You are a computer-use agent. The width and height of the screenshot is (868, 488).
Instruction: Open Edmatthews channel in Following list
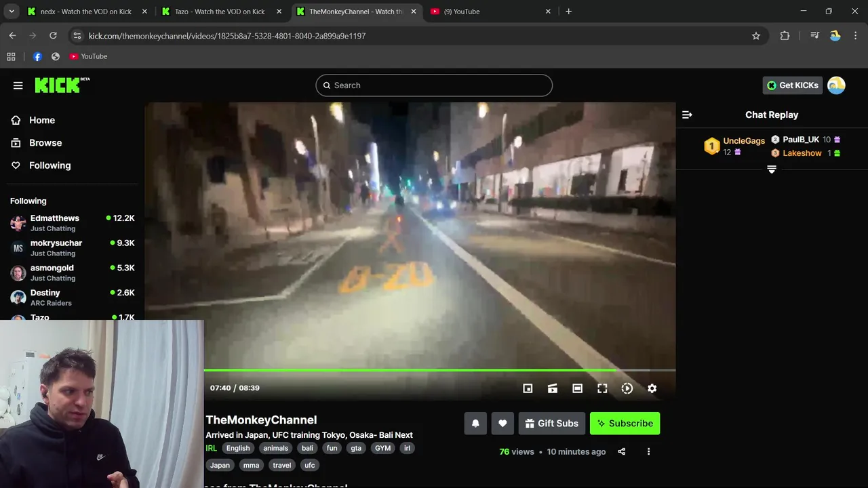[72, 223]
